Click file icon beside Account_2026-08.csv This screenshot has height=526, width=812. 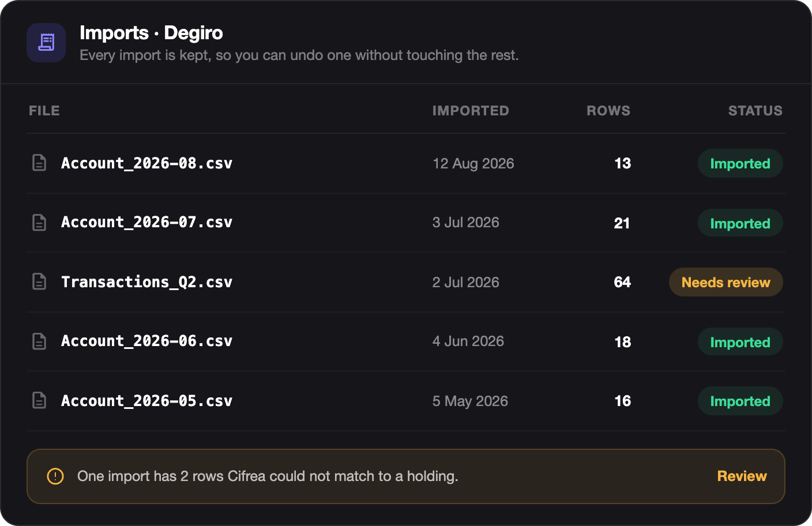tap(39, 163)
